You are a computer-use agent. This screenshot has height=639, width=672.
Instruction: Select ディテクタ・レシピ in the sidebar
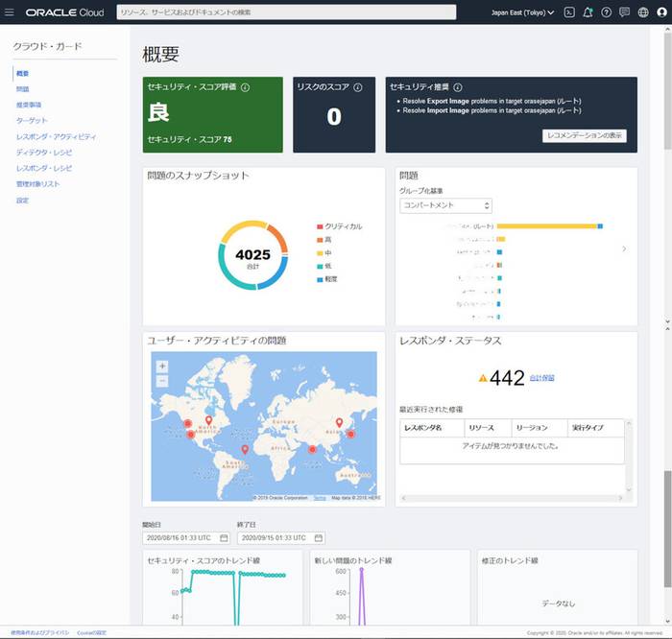pos(44,153)
